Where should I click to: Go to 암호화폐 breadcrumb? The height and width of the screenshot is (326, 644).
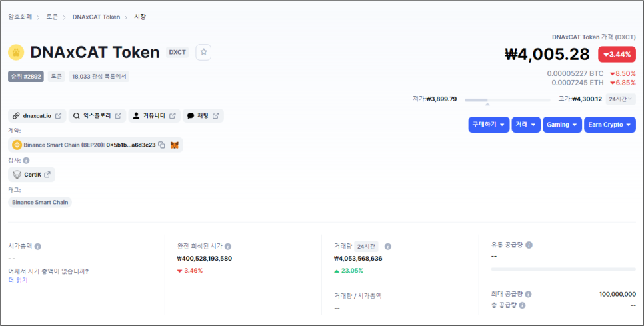20,17
